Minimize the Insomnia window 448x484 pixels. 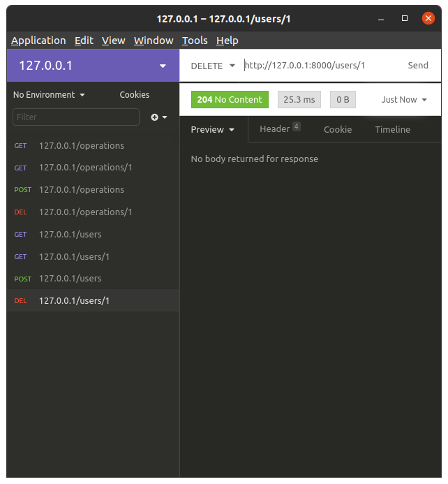click(381, 19)
